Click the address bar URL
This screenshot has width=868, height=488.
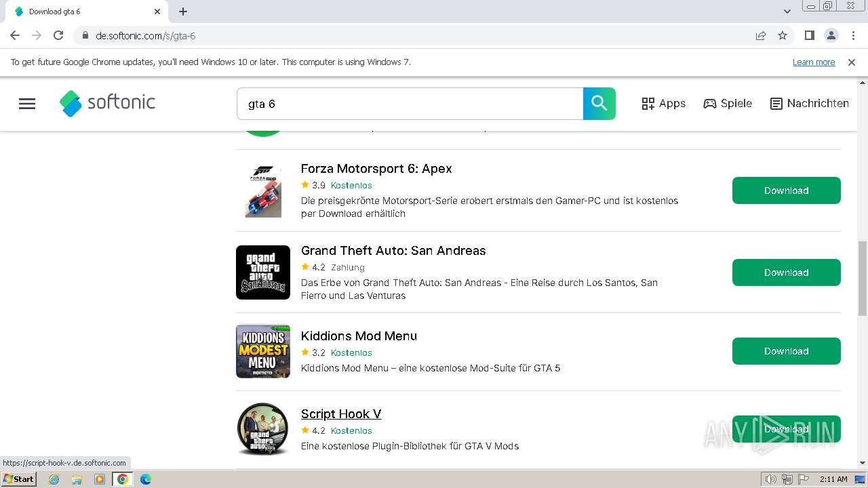(145, 36)
